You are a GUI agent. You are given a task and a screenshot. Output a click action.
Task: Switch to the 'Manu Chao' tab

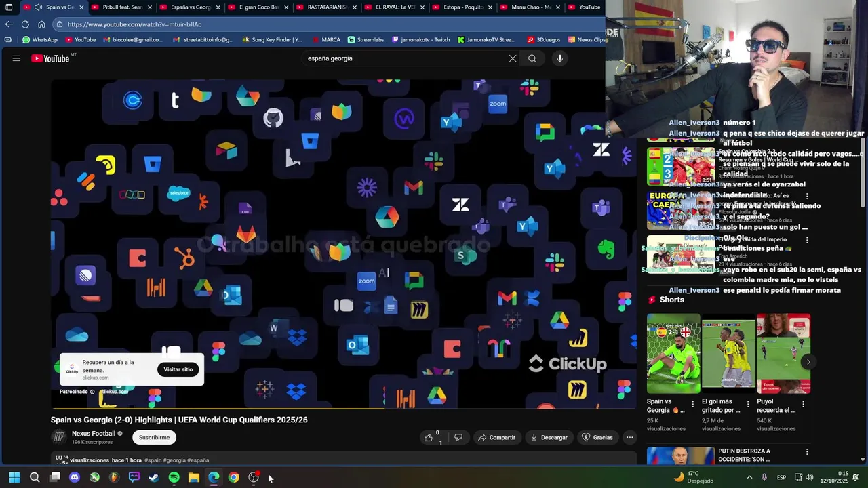point(531,7)
